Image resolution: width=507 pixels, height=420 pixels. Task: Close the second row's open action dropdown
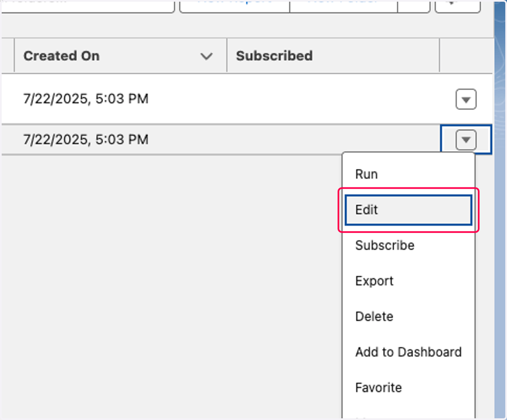pos(466,140)
